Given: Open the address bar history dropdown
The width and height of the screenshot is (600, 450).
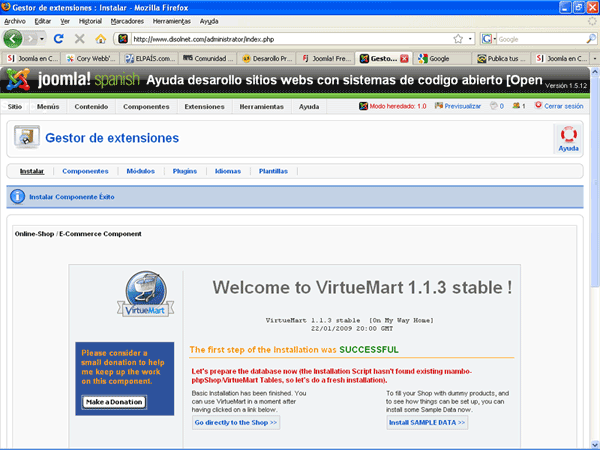Looking at the screenshot, I should (470, 39).
